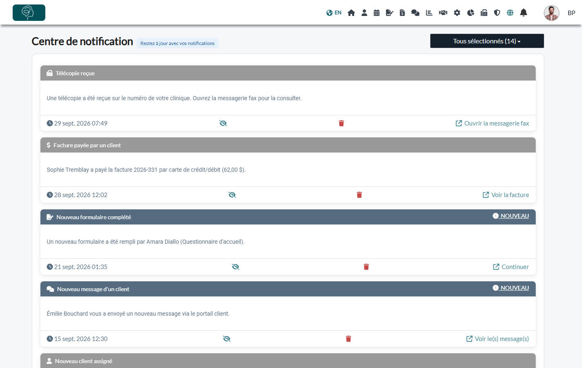
Task: Open the bar chart reports icon
Action: click(x=429, y=13)
